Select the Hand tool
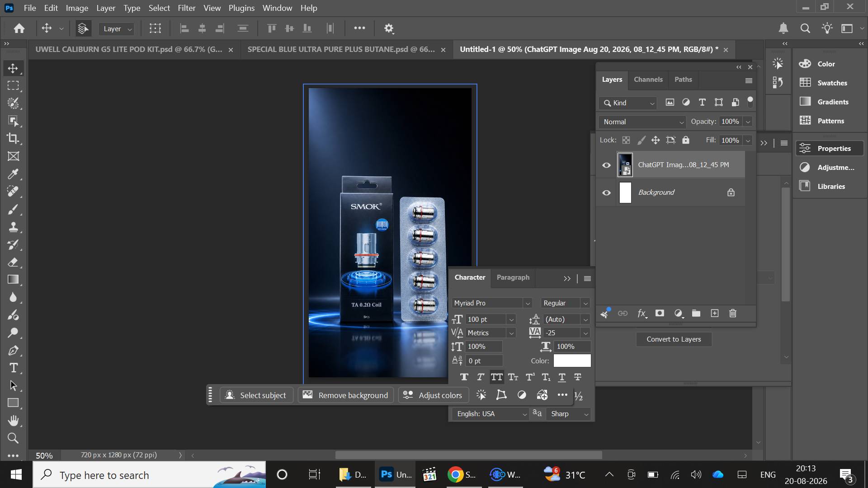 pos(13,421)
